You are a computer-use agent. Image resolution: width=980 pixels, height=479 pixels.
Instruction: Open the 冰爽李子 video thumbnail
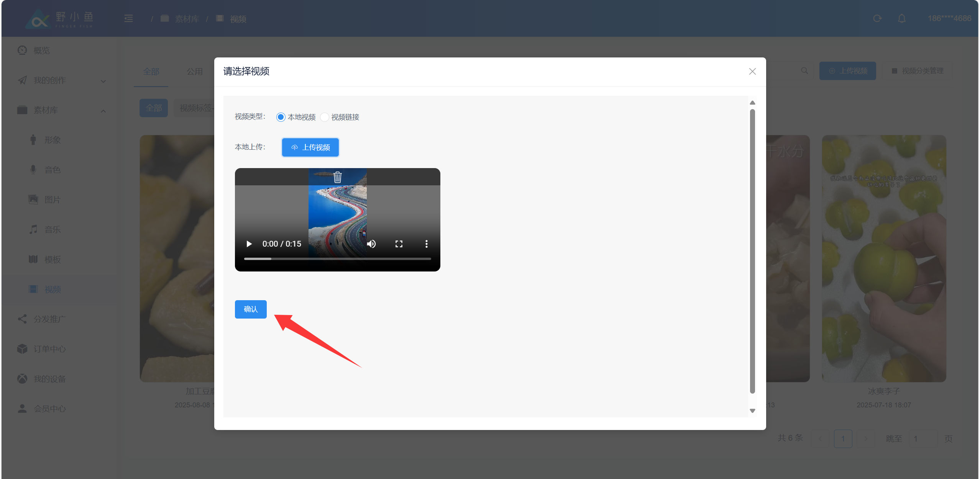point(884,258)
